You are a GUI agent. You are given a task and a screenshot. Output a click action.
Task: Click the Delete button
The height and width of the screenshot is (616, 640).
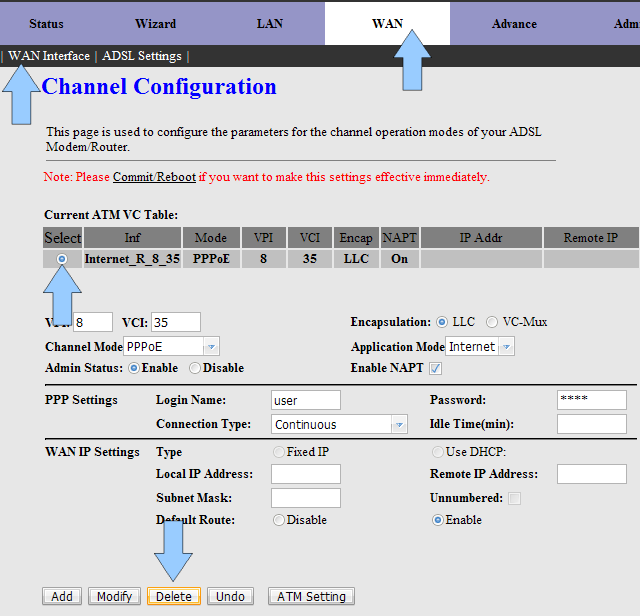click(174, 596)
